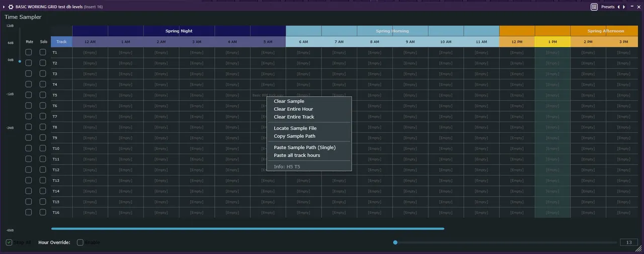Screen dimensions: 644x254
Task: Choose Clear Entire Track
Action: click(309, 117)
